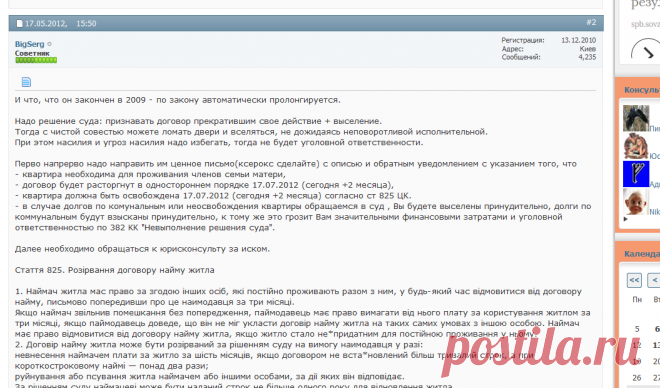Click the post status icon beside the date 17.05.2012
Screen dimensions: 660x388
[19, 24]
